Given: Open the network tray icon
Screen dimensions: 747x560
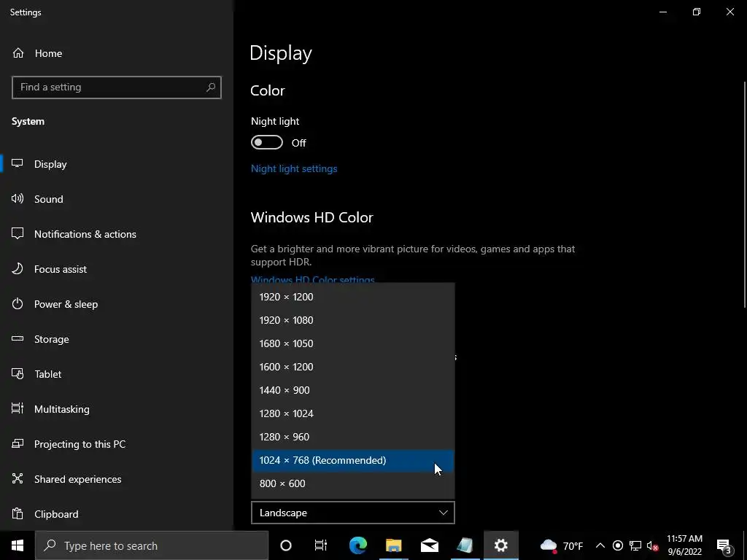Looking at the screenshot, I should click(x=635, y=545).
